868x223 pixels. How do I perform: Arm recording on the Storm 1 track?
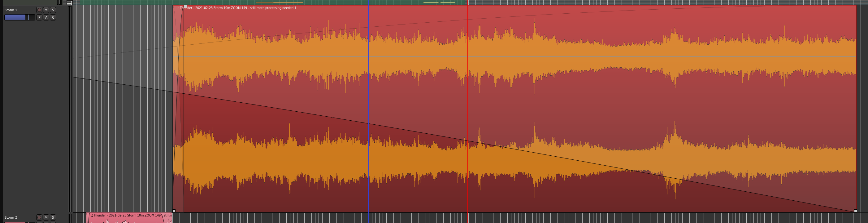(39, 10)
